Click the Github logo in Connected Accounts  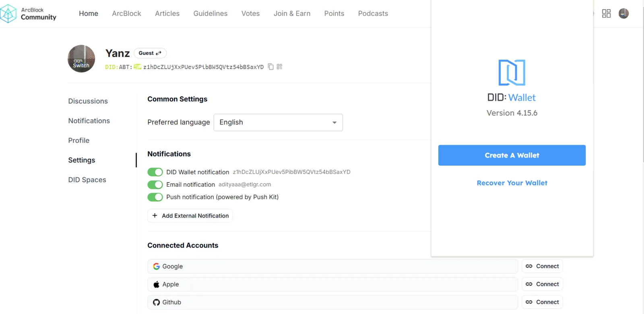point(157,302)
